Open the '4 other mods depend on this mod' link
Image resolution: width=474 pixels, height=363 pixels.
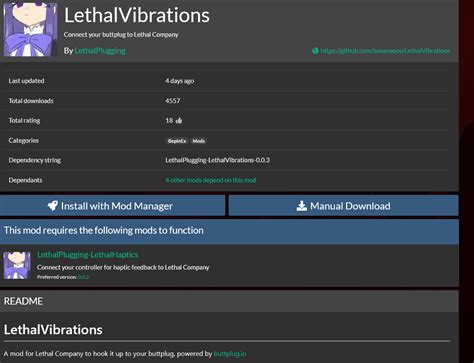211,180
